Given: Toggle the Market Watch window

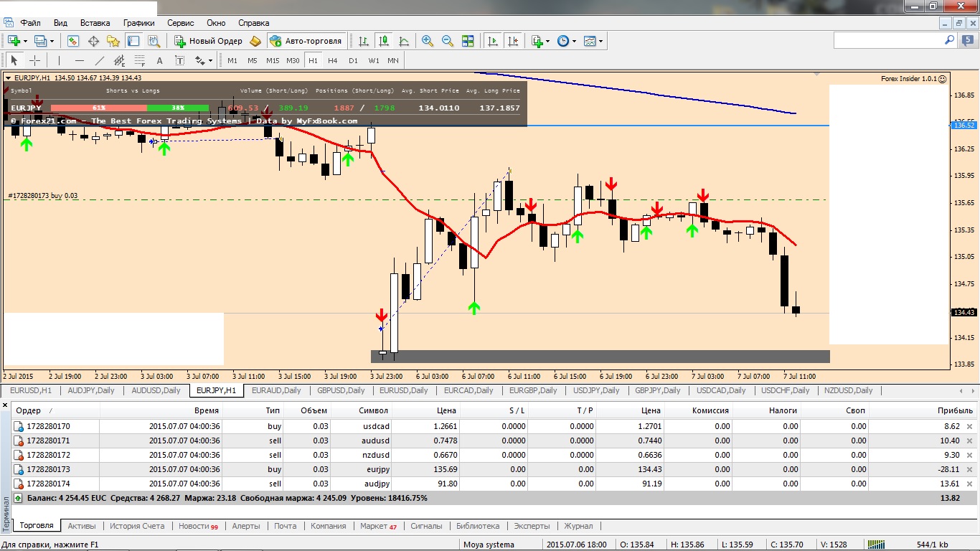Looking at the screenshot, I should click(72, 41).
